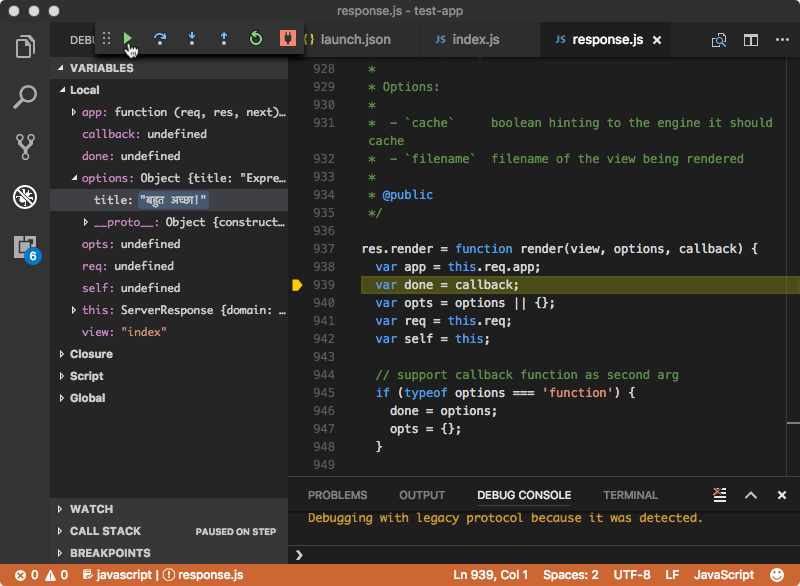Screen dimensions: 800x586
Task: Select the Debug view icon
Action: point(25,197)
